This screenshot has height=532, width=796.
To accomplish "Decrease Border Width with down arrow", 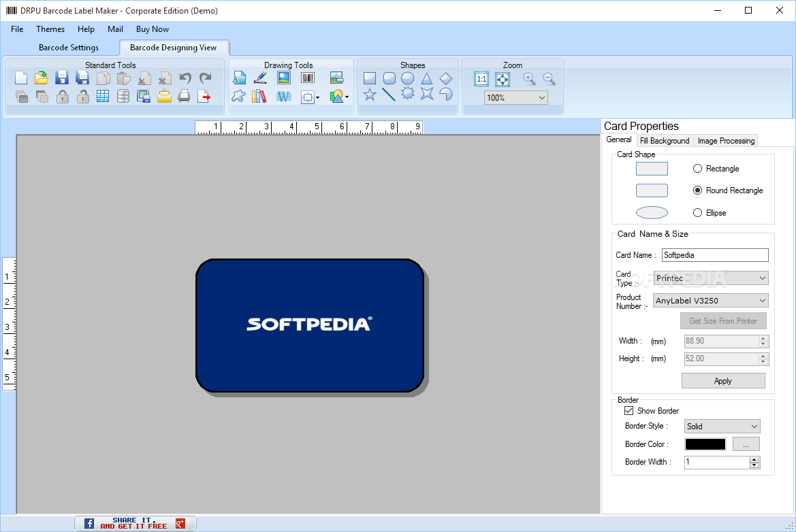I will 754,465.
